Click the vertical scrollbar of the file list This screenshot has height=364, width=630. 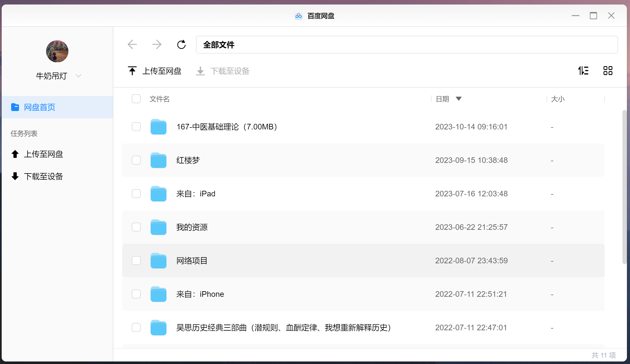(x=625, y=187)
